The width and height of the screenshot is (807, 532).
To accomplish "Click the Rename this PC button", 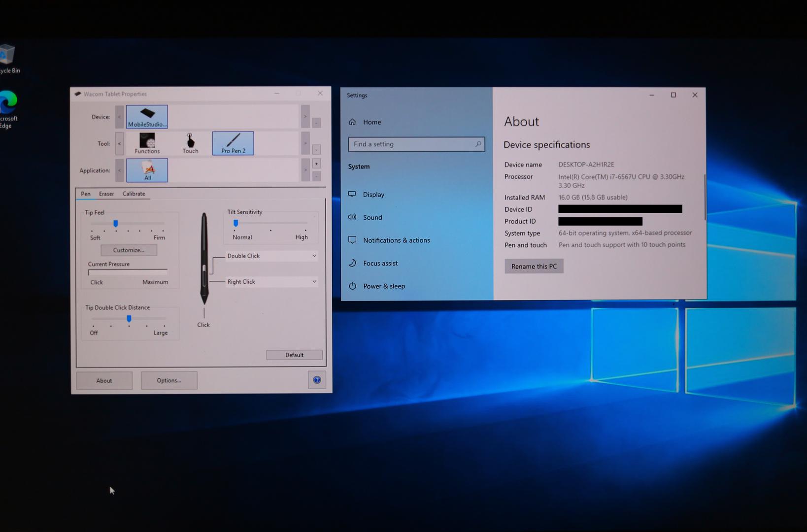I will [x=534, y=266].
